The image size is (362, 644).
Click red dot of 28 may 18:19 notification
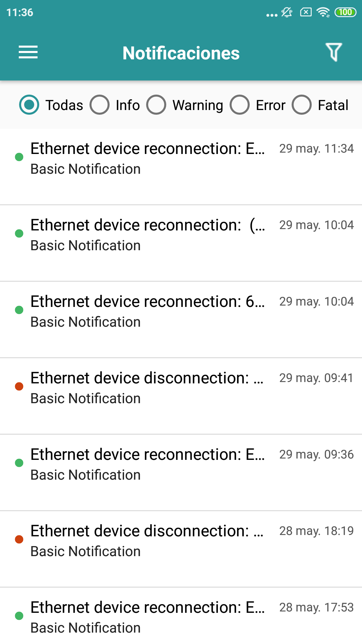19,539
